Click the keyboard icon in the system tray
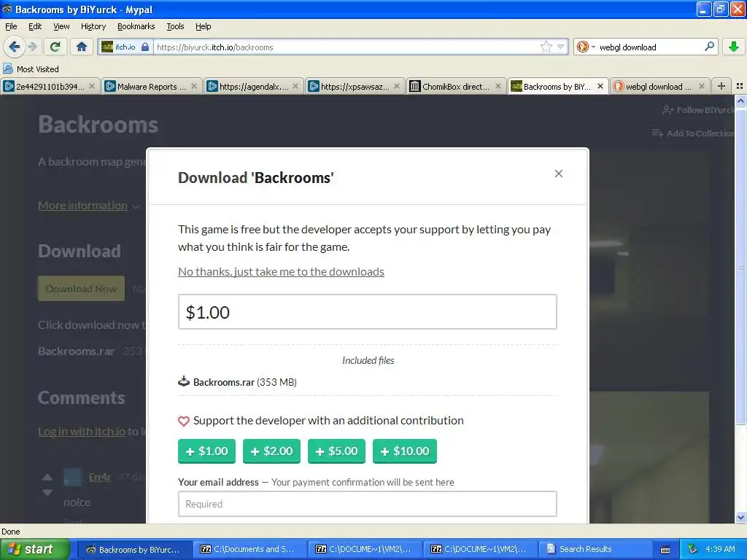 click(x=665, y=550)
